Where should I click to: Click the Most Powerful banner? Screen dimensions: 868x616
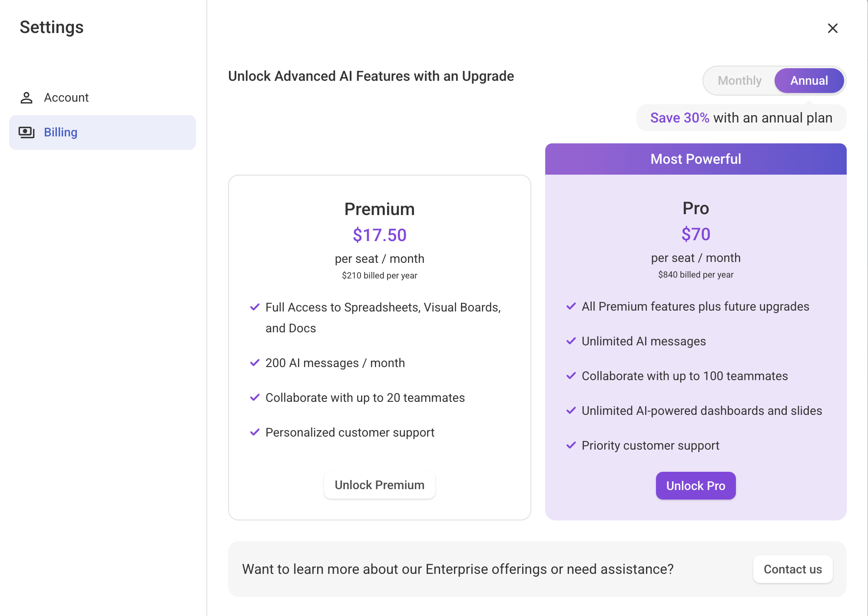point(696,159)
